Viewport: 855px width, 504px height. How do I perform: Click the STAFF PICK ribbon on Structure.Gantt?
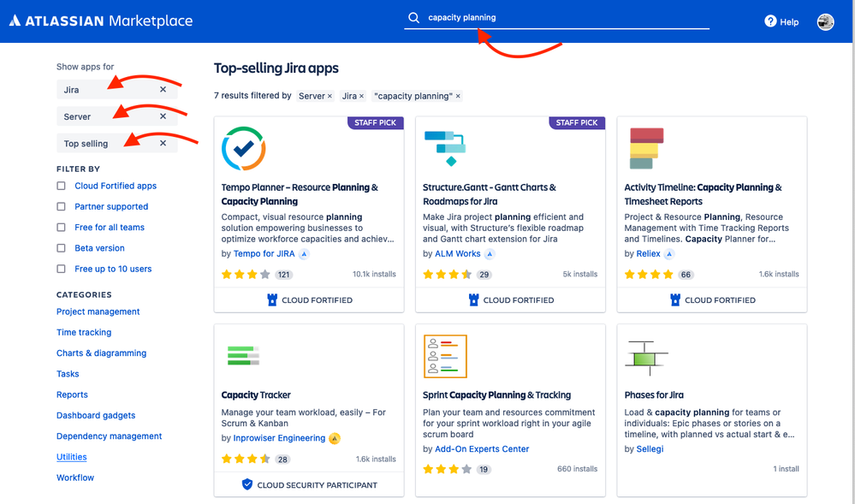[577, 122]
